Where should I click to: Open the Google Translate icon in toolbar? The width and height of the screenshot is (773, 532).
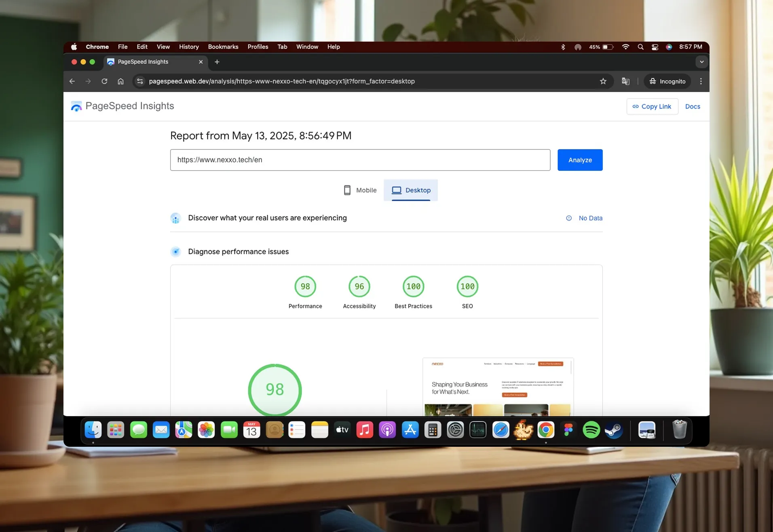625,81
